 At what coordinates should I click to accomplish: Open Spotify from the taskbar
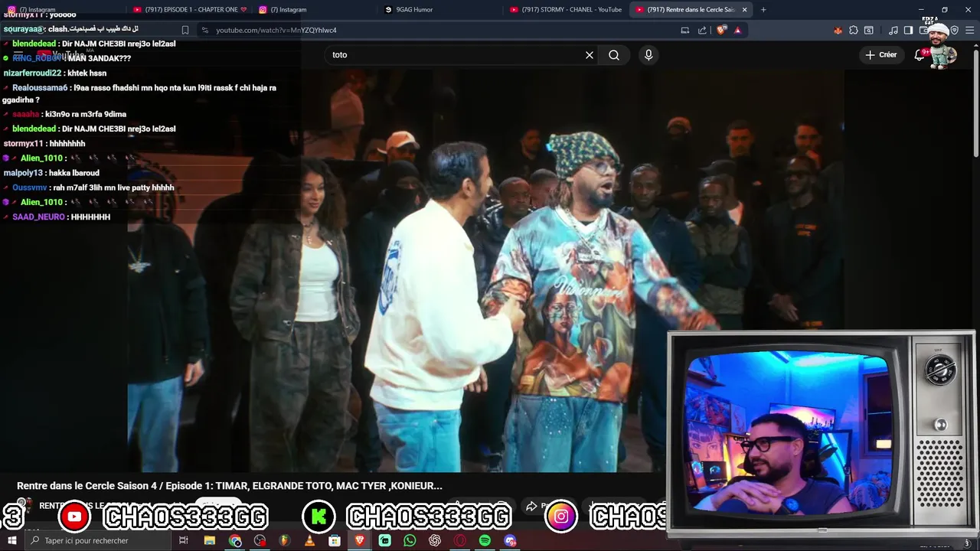pos(485,541)
